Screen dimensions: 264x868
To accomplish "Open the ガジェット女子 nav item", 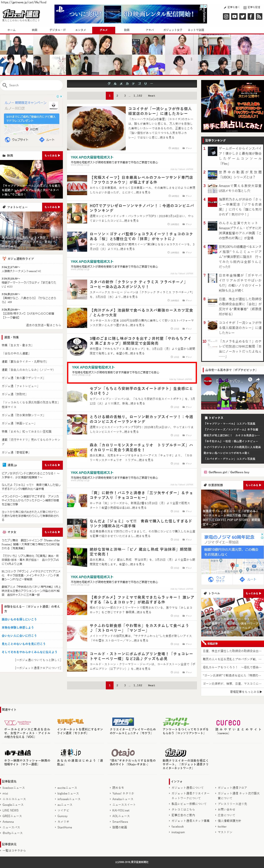I will [x=173, y=30].
